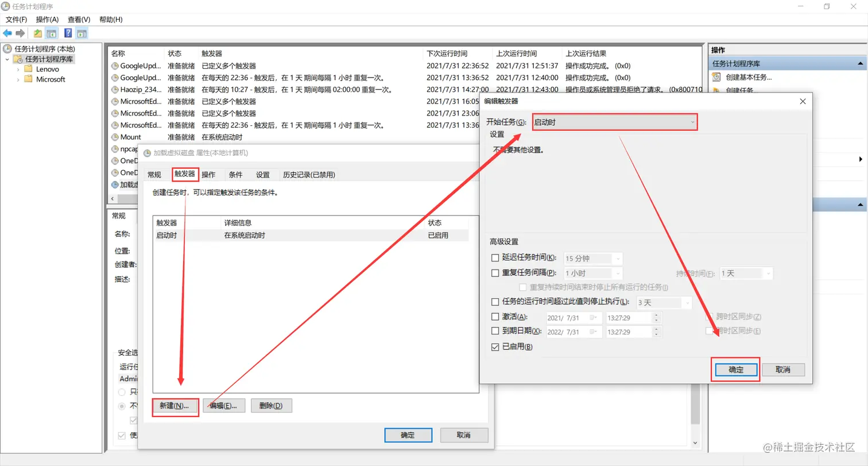Open the 操作(A) menu
The height and width of the screenshot is (466, 868).
pyautogui.click(x=47, y=20)
